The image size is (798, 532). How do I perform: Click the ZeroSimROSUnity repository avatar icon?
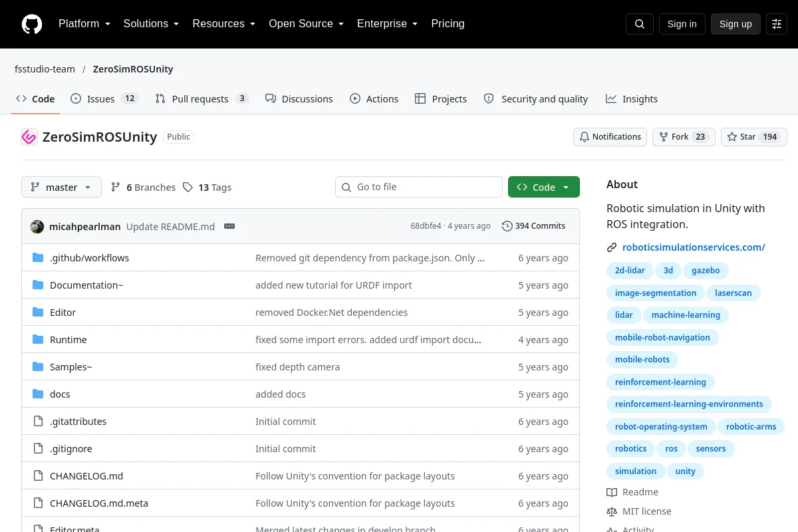pyautogui.click(x=29, y=137)
